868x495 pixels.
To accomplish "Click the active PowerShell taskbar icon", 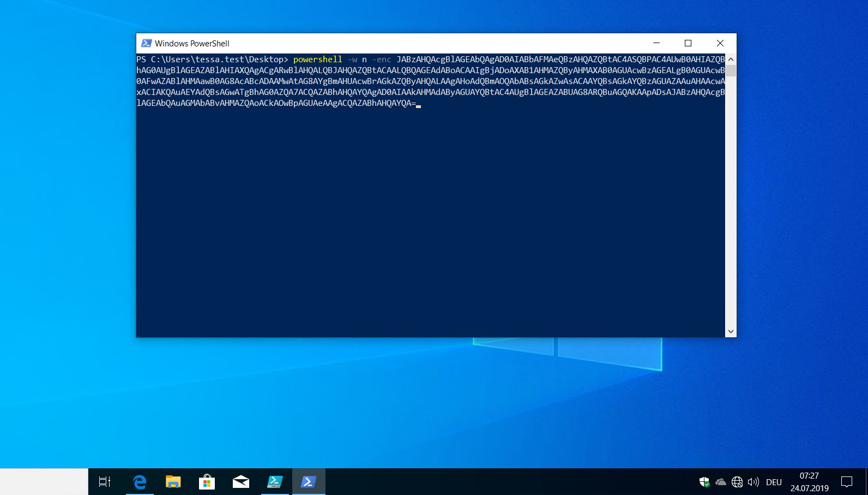I will click(309, 482).
